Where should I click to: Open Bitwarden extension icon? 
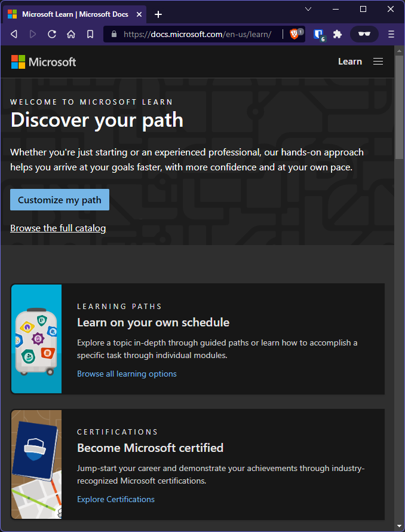click(x=318, y=34)
